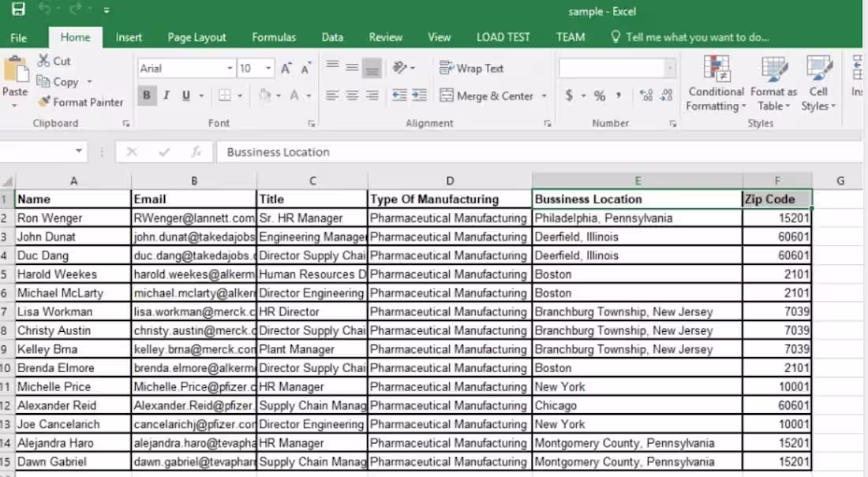868x477 pixels.
Task: Select column D header
Action: (x=450, y=181)
